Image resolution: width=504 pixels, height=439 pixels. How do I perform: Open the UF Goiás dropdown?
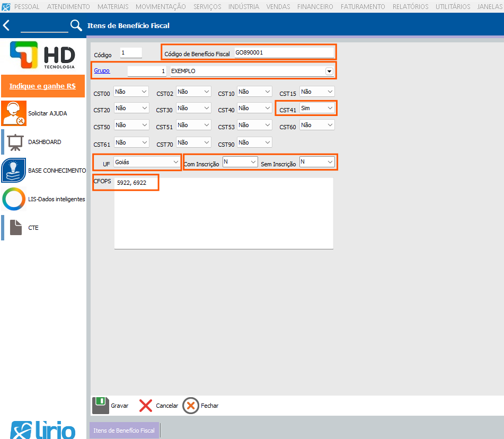click(175, 162)
